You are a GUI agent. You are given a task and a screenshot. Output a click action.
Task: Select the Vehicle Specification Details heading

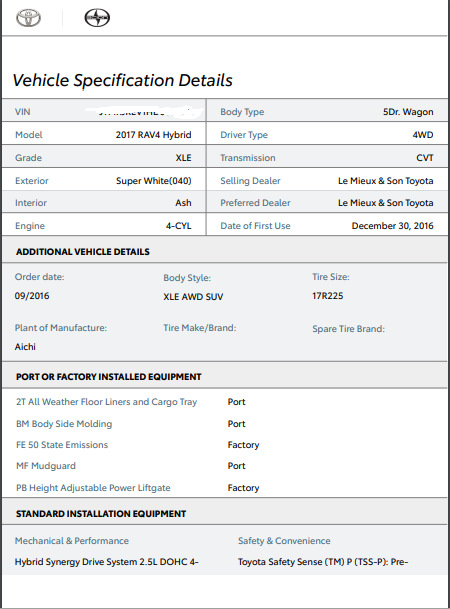pyautogui.click(x=123, y=80)
